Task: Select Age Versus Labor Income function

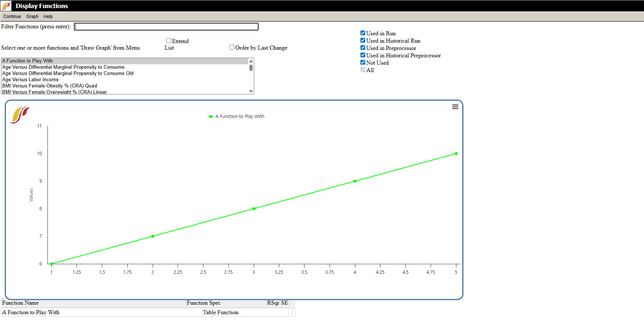Action: pyautogui.click(x=31, y=80)
